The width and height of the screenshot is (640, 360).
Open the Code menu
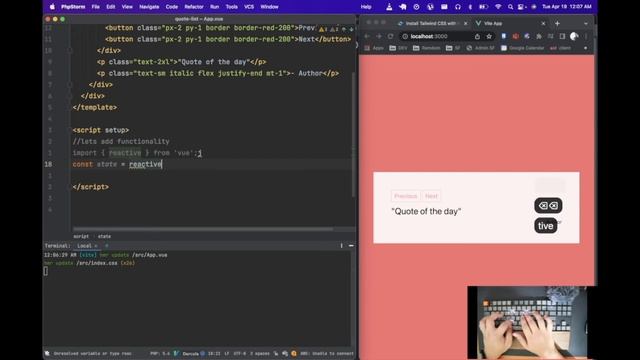[171, 7]
